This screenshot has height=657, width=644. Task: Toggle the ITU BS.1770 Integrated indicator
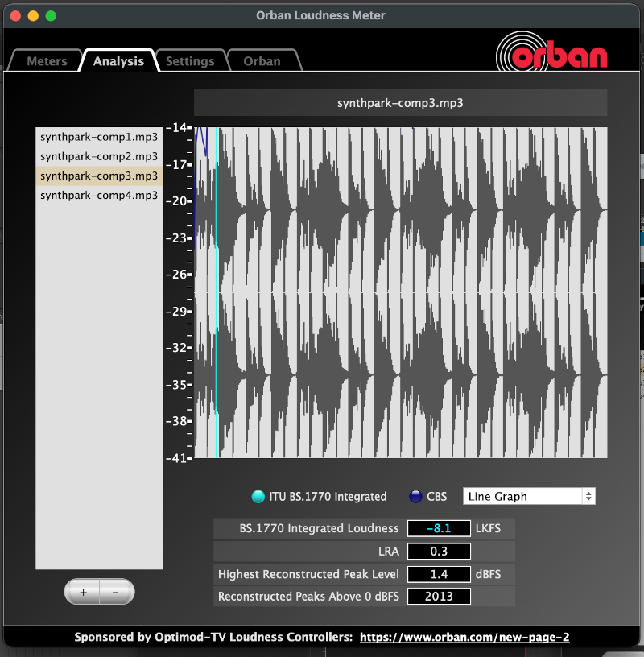pyautogui.click(x=258, y=497)
